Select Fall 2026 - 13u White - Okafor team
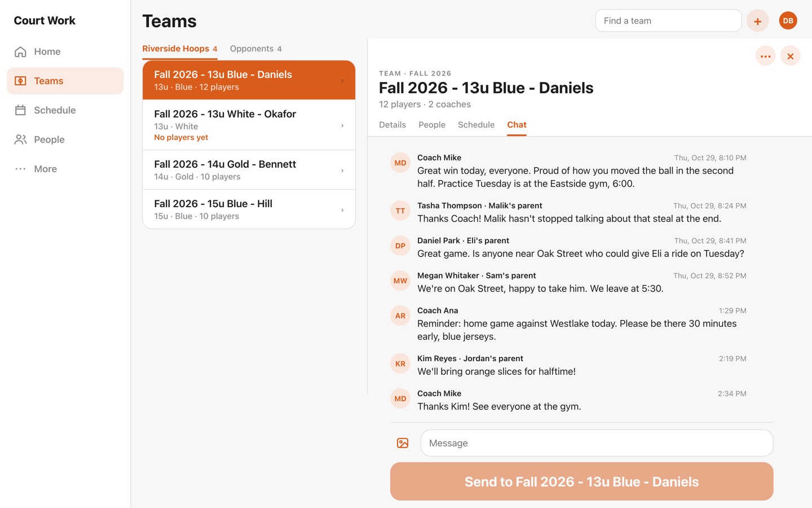The width and height of the screenshot is (812, 508). pyautogui.click(x=249, y=125)
